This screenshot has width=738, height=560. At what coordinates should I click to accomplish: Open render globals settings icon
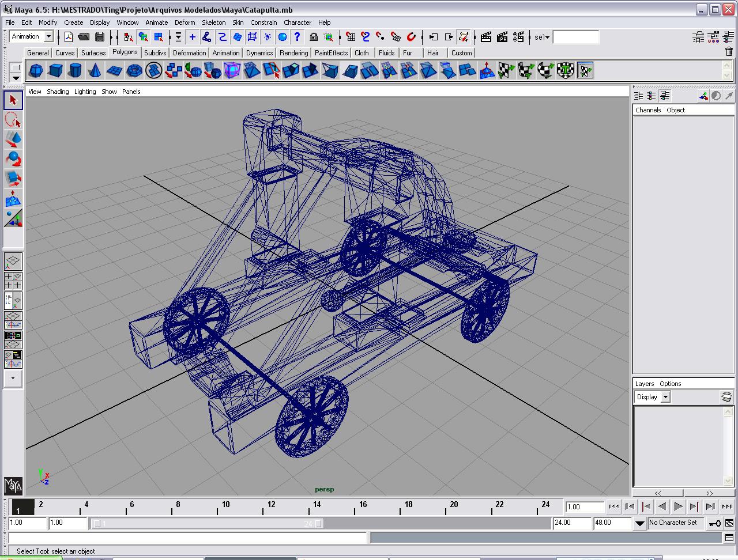[518, 37]
